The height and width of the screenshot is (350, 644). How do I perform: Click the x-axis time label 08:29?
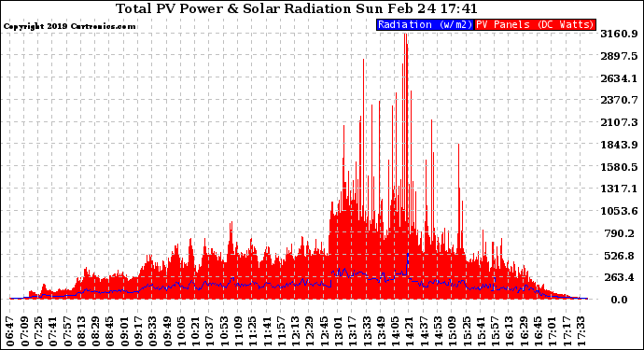pyautogui.click(x=96, y=331)
